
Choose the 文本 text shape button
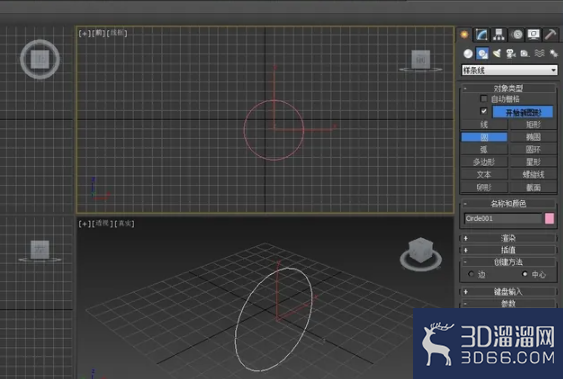click(x=484, y=174)
